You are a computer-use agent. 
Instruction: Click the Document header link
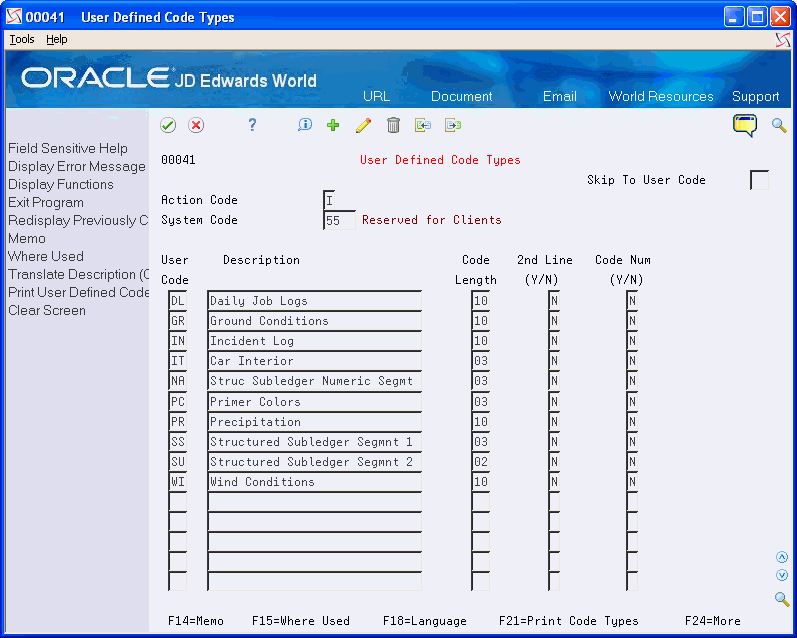462,96
